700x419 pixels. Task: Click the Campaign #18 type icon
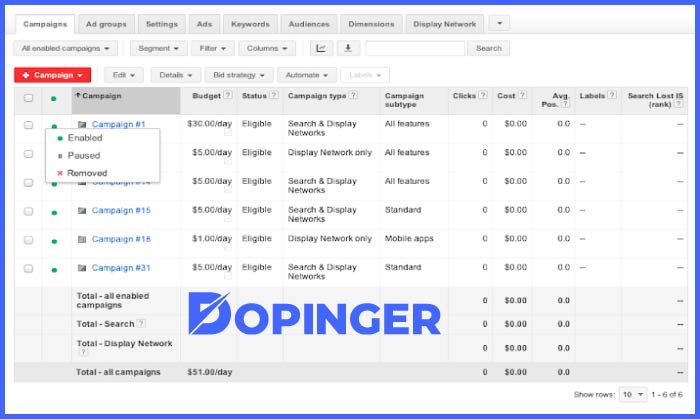click(x=82, y=239)
